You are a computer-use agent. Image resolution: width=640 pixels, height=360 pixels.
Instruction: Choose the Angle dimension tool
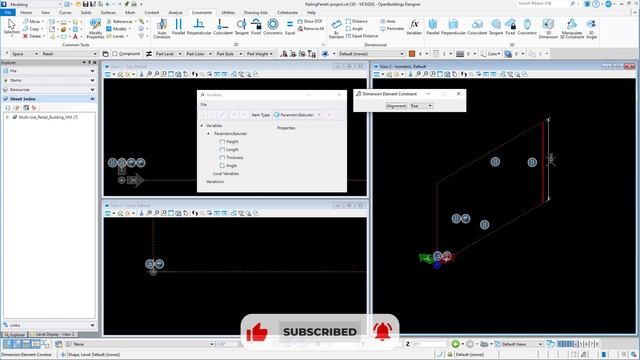click(354, 29)
